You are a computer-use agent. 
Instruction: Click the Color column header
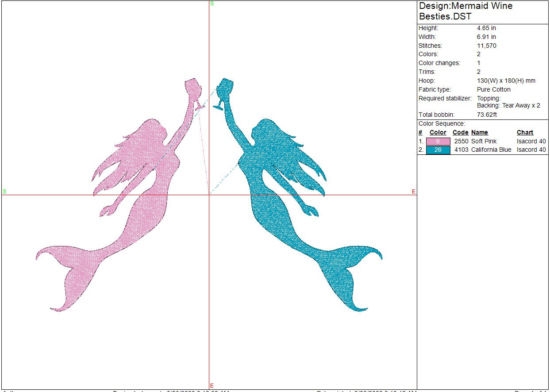click(x=438, y=132)
